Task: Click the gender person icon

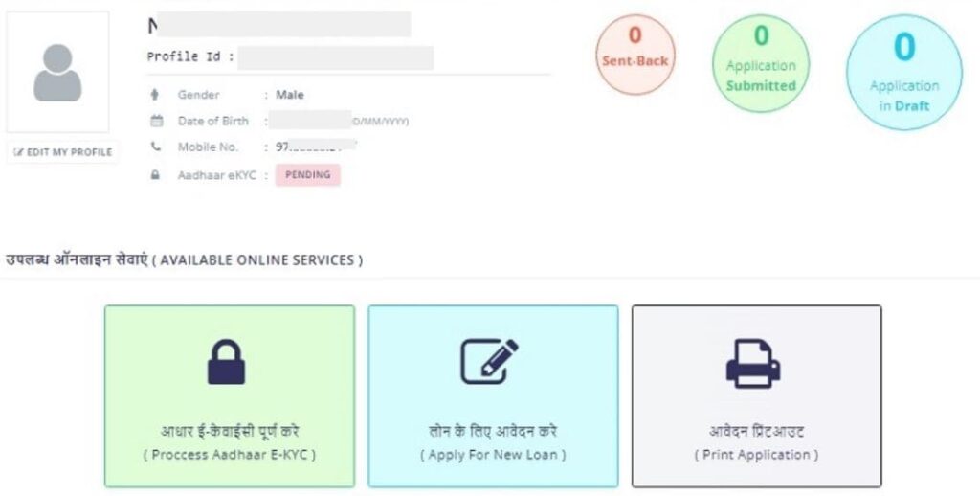Action: (155, 95)
